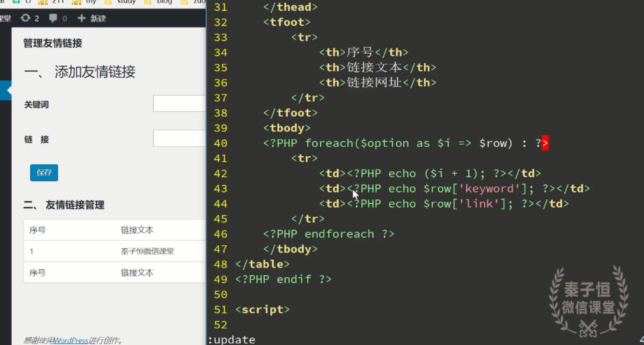Place cursor on the <tfoot> opening tag
This screenshot has height=345, width=644.
pos(287,22)
